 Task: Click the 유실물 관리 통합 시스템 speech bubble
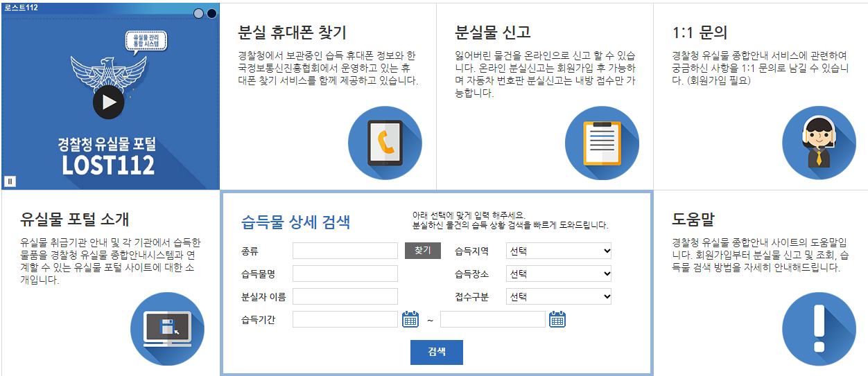click(x=147, y=42)
